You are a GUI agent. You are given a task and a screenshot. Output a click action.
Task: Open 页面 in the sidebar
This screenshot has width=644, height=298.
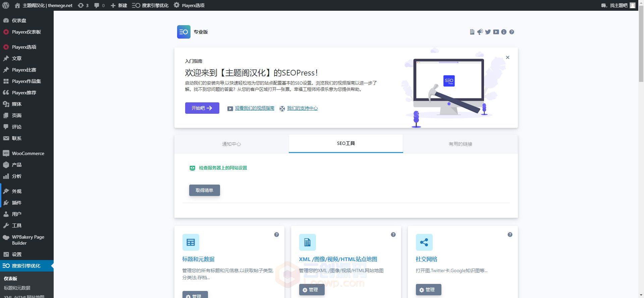pos(27,115)
